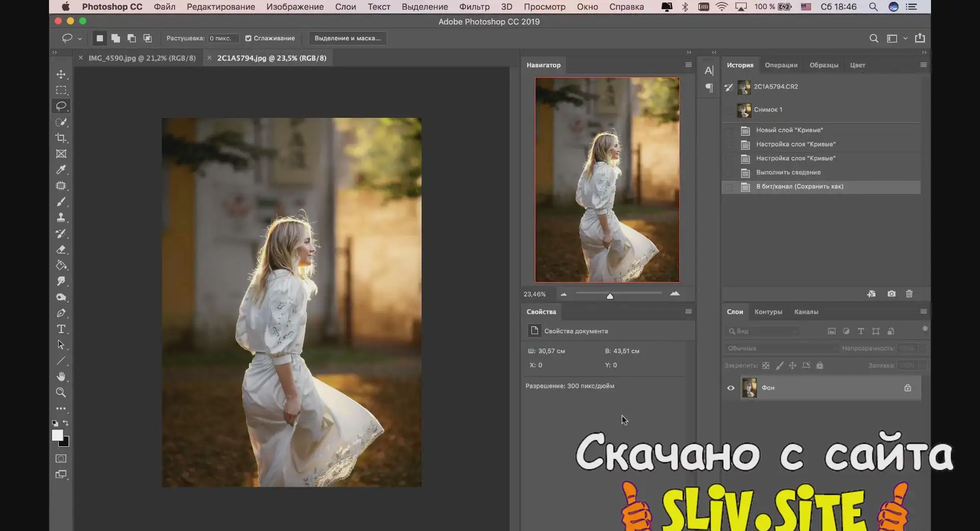Swap foreground and background colors
Viewport: 980px width, 531px height.
(x=66, y=423)
